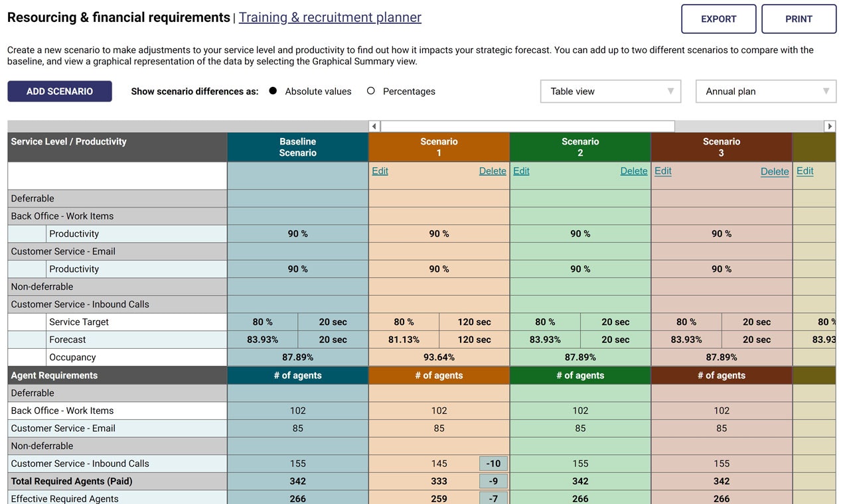Image resolution: width=843 pixels, height=504 pixels.
Task: Click Baseline Email agents 85
Action: pyautogui.click(x=297, y=428)
